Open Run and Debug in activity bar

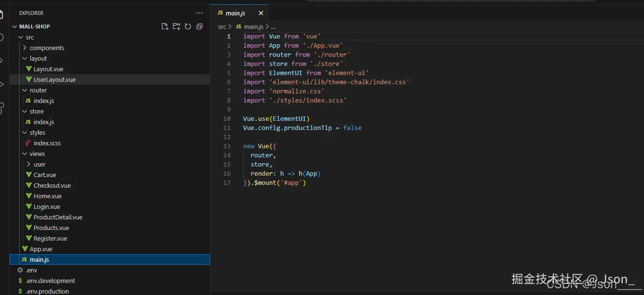[x=1, y=84]
